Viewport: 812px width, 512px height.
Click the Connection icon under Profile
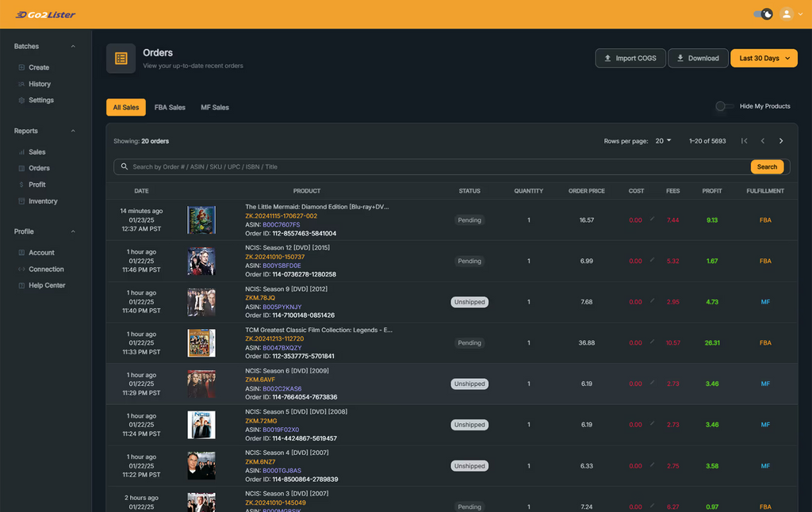click(x=21, y=269)
